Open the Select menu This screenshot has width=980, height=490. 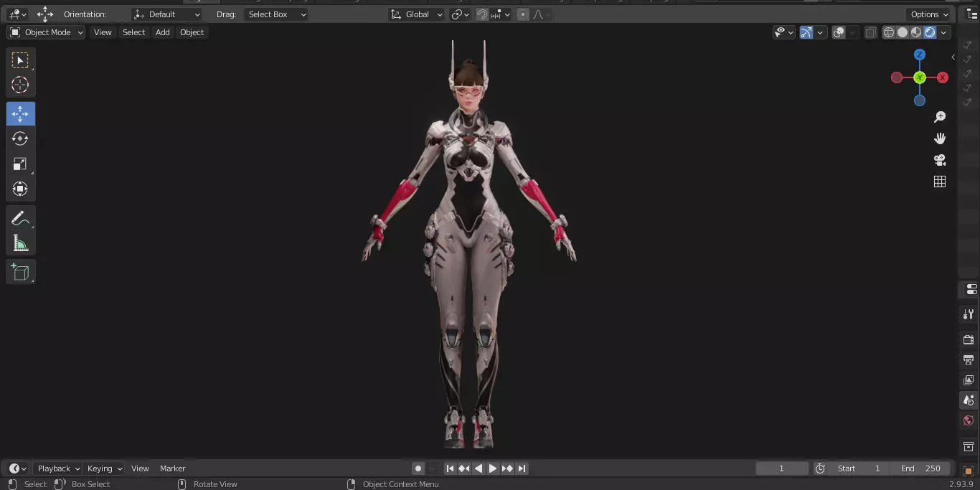[133, 32]
